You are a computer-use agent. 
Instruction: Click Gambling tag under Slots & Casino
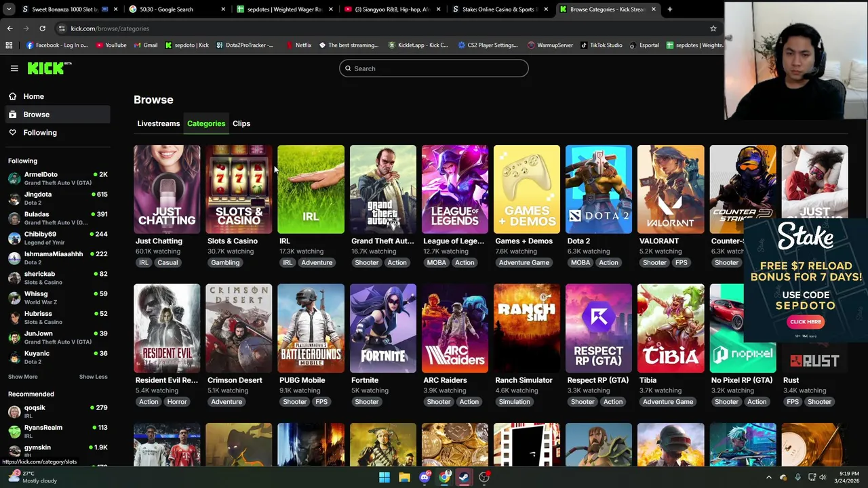[225, 262]
